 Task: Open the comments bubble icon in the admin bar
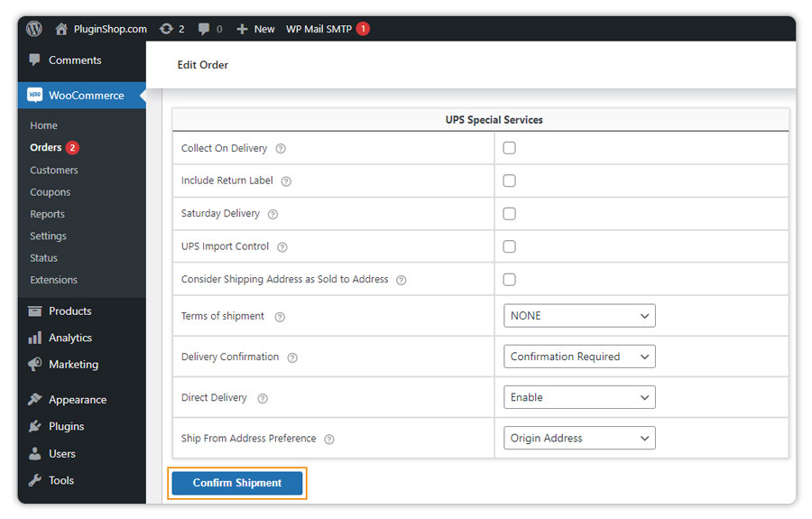[204, 29]
